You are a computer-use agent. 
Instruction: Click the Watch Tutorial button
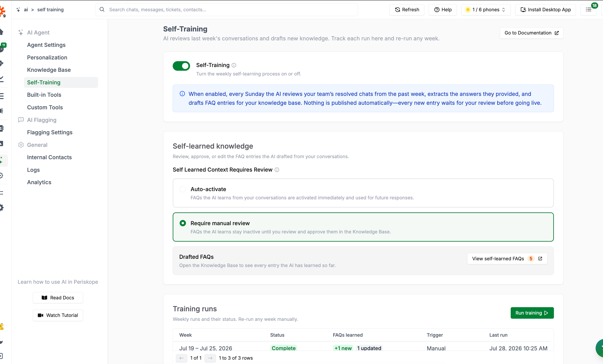coord(58,315)
